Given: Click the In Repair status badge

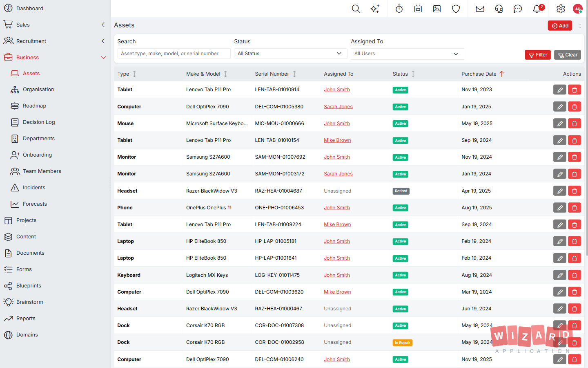Looking at the screenshot, I should point(402,343).
